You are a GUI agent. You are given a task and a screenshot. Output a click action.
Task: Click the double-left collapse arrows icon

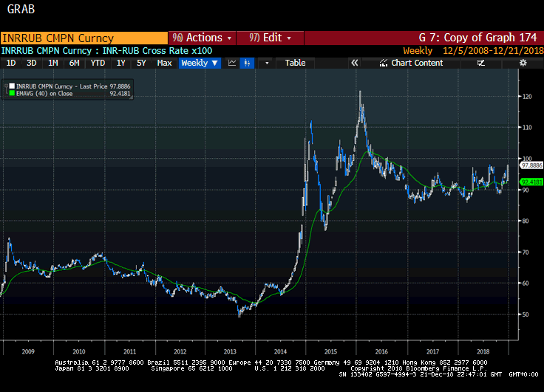point(354,63)
